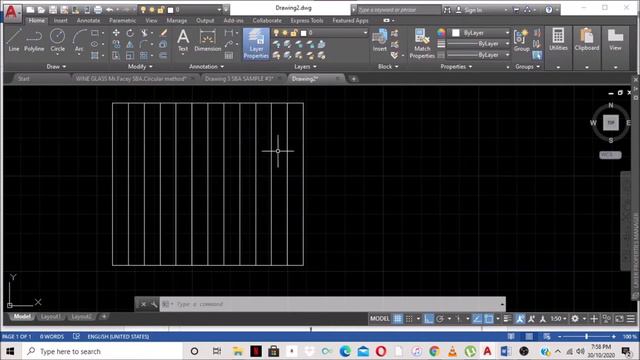The height and width of the screenshot is (360, 640).
Task: Select the Line tool
Action: tap(13, 40)
